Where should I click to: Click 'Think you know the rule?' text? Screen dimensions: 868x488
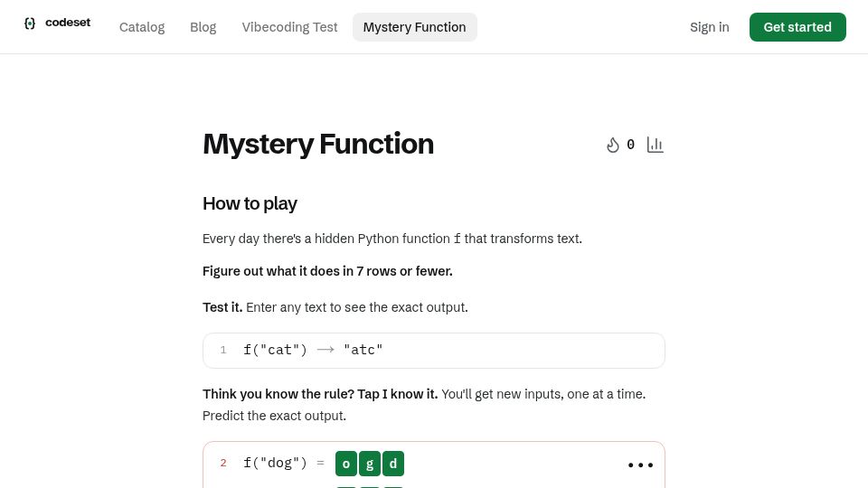(x=278, y=394)
